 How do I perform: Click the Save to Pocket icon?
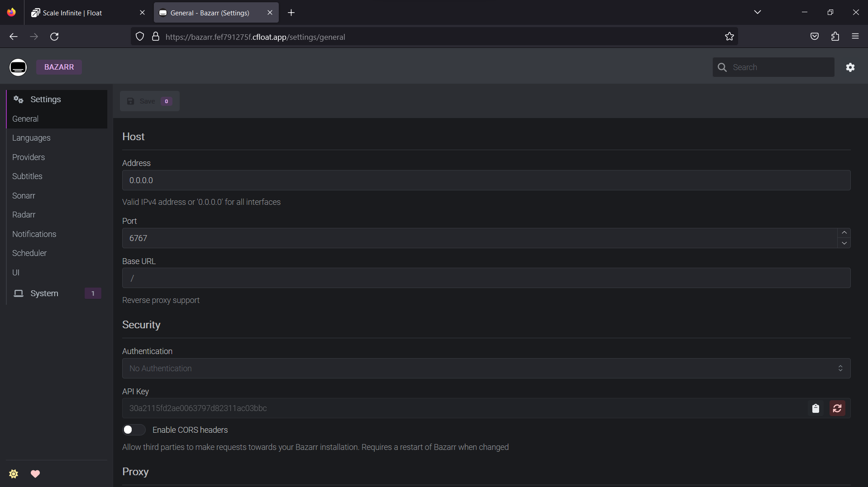(815, 36)
